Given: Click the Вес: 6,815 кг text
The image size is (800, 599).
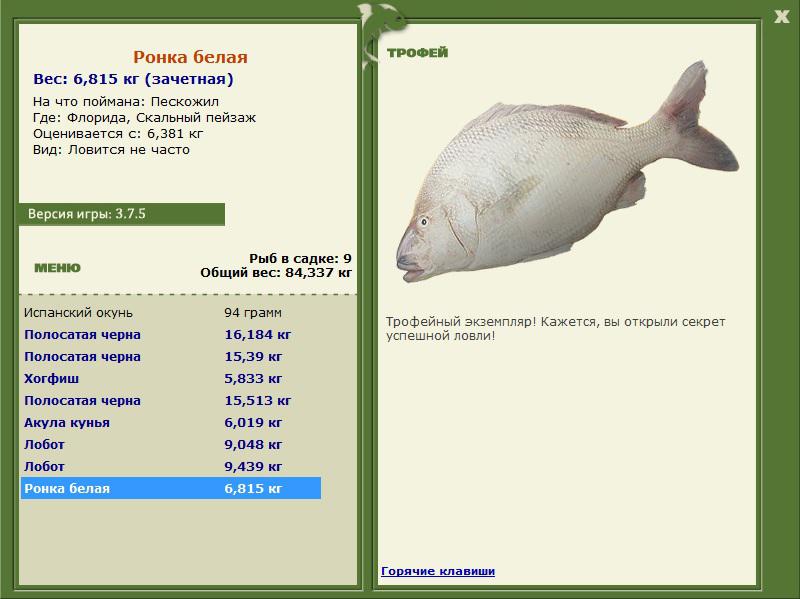Looking at the screenshot, I should pyautogui.click(x=86, y=79).
